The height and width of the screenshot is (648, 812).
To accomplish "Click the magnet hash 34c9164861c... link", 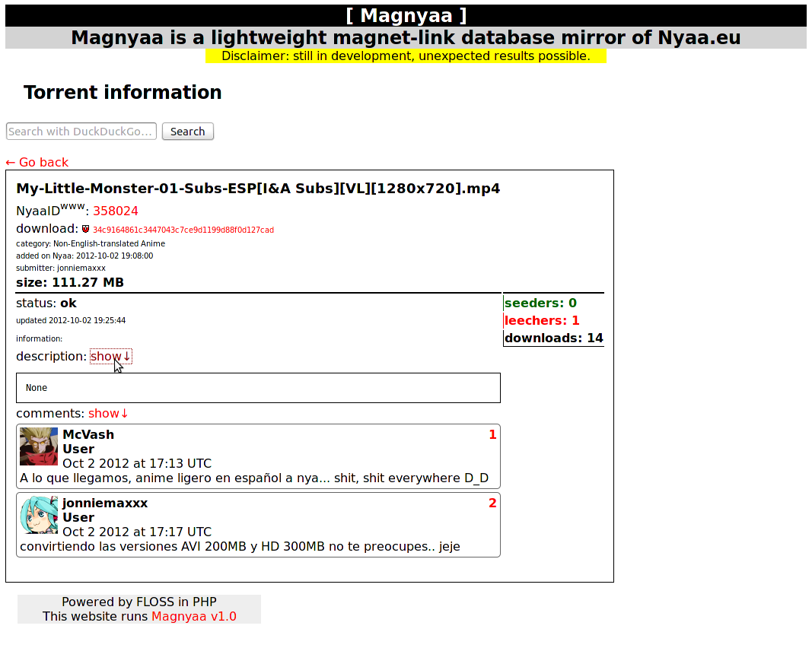I will [183, 230].
